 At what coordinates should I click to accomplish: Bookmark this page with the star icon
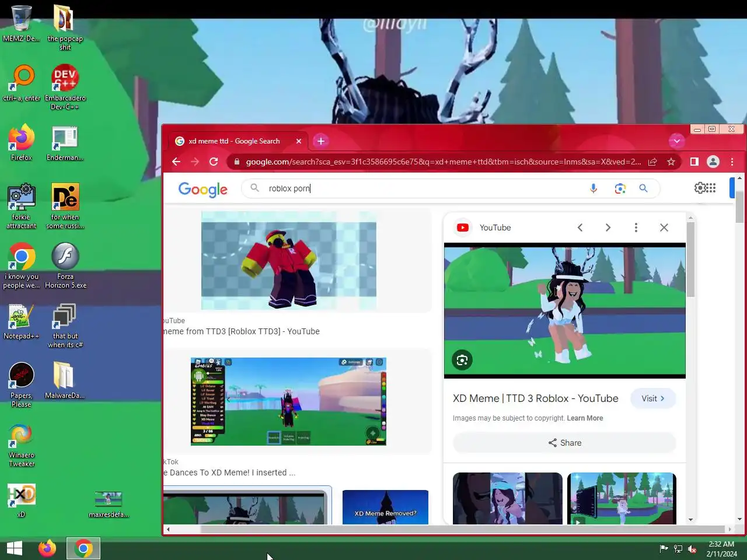click(671, 162)
